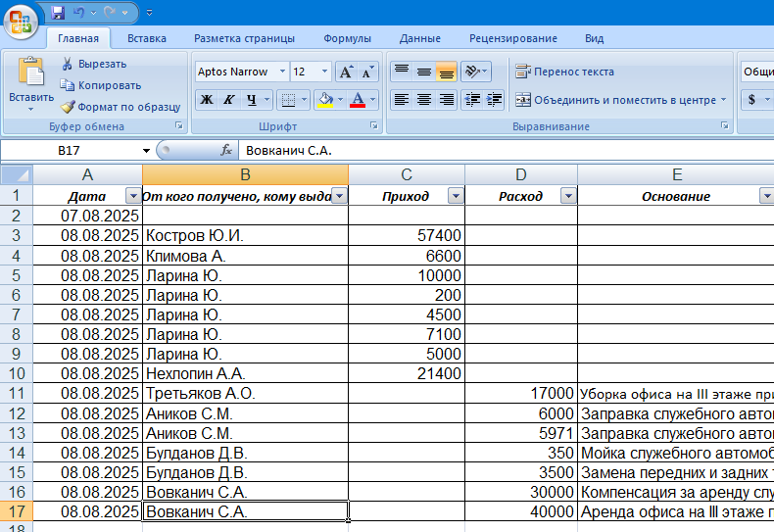Apply the yellow fill color bucket

tap(325, 99)
